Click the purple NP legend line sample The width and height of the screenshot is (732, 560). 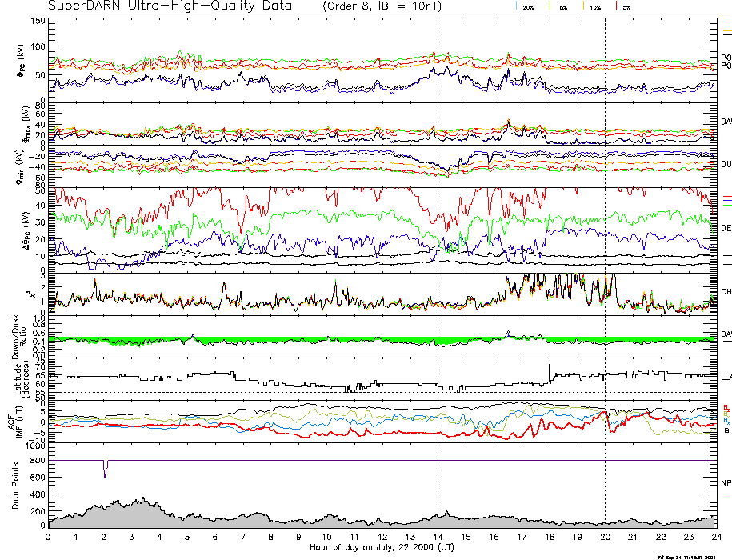coord(727,494)
